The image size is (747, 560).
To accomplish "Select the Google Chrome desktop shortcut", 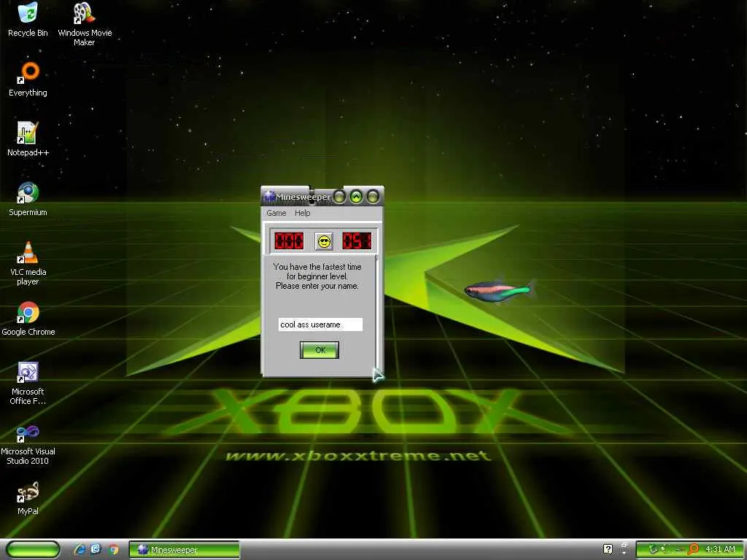I will tap(28, 319).
